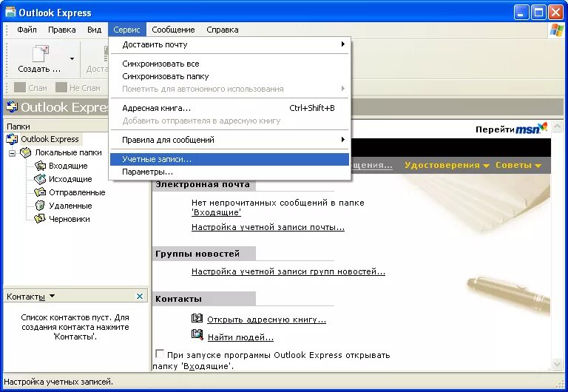Click the Локальные папки folder icon
Image resolution: width=568 pixels, height=392 pixels.
(26, 152)
